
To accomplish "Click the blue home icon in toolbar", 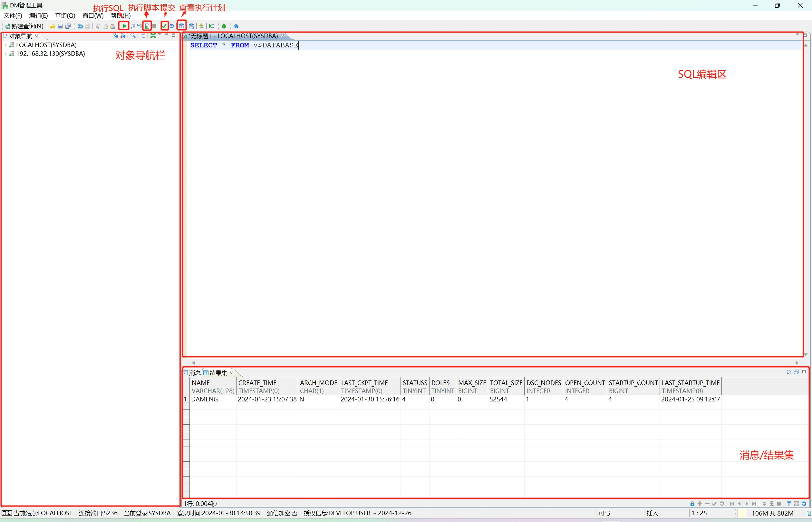I will (x=236, y=26).
